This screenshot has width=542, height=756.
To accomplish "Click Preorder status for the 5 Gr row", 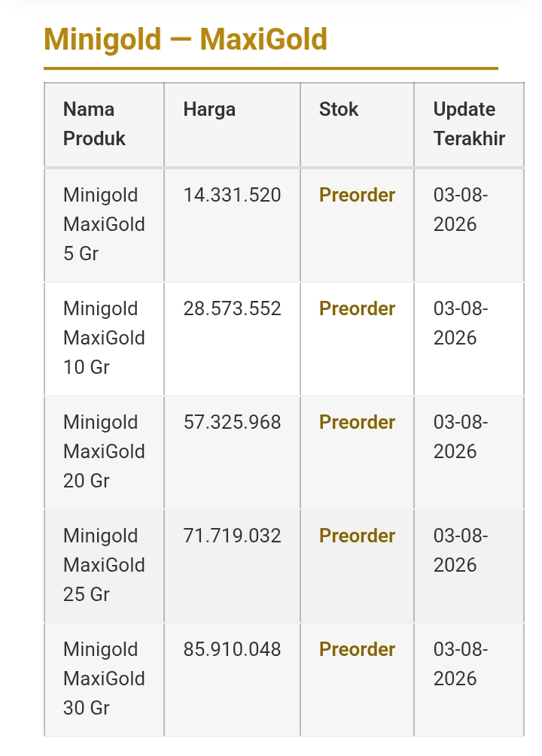I will pyautogui.click(x=357, y=196).
